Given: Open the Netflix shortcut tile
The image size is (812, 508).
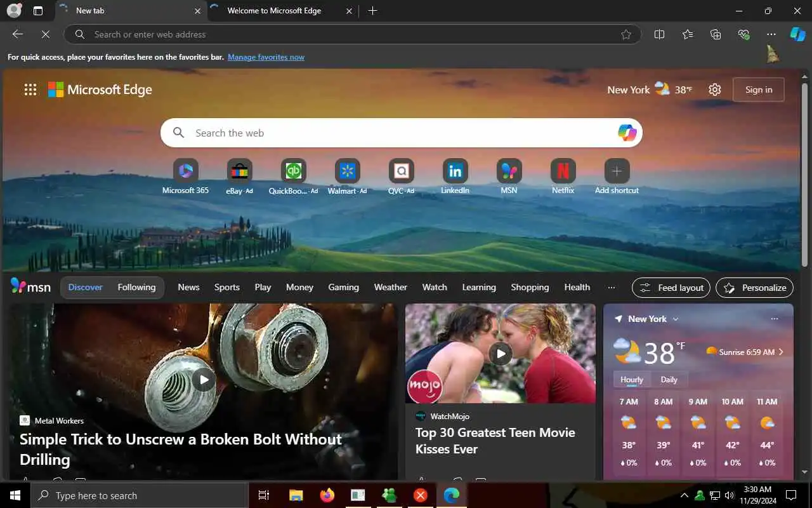Looking at the screenshot, I should coord(563,177).
